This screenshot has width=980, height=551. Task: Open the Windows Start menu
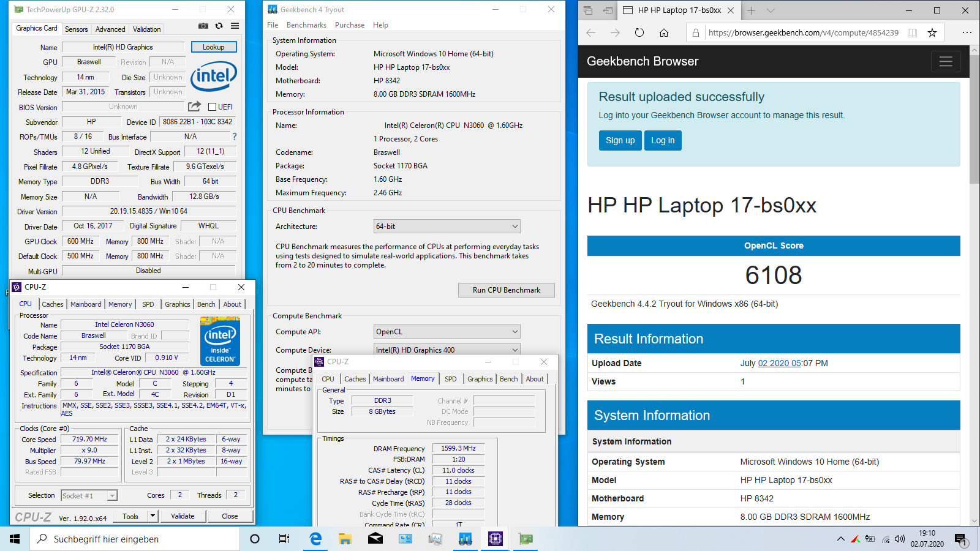[15, 539]
